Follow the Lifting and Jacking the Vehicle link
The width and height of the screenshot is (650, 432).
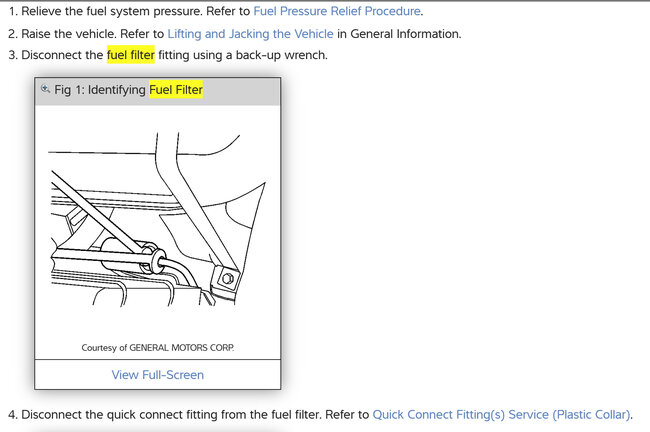point(250,34)
